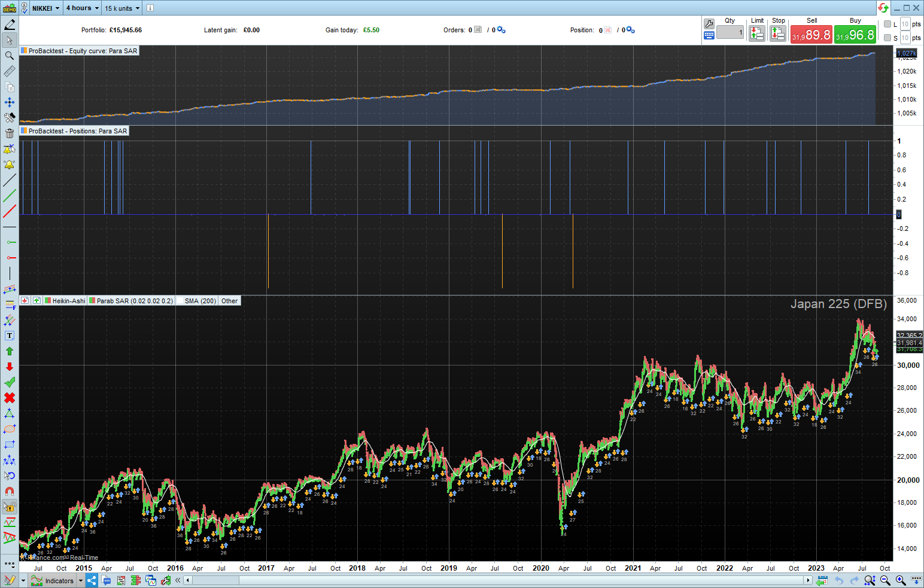Toggle the lock drawings padlock tool
The height and width of the screenshot is (588, 924).
[10, 507]
